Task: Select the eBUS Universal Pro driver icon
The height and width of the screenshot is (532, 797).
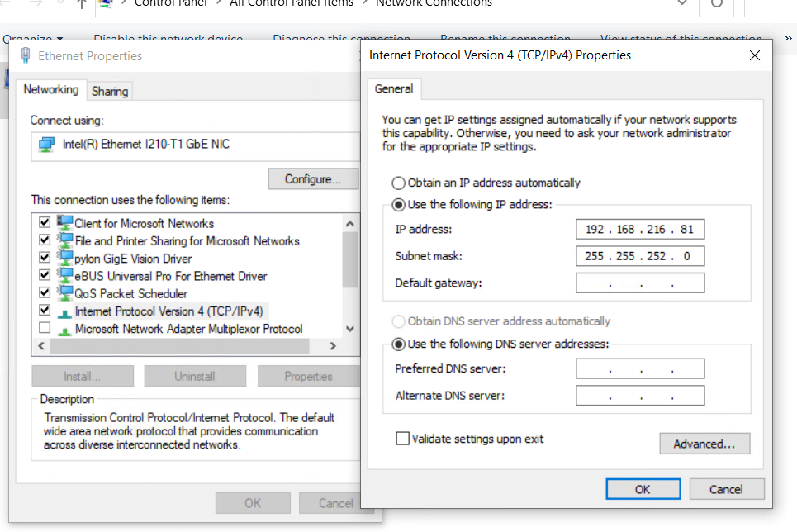Action: click(64, 275)
